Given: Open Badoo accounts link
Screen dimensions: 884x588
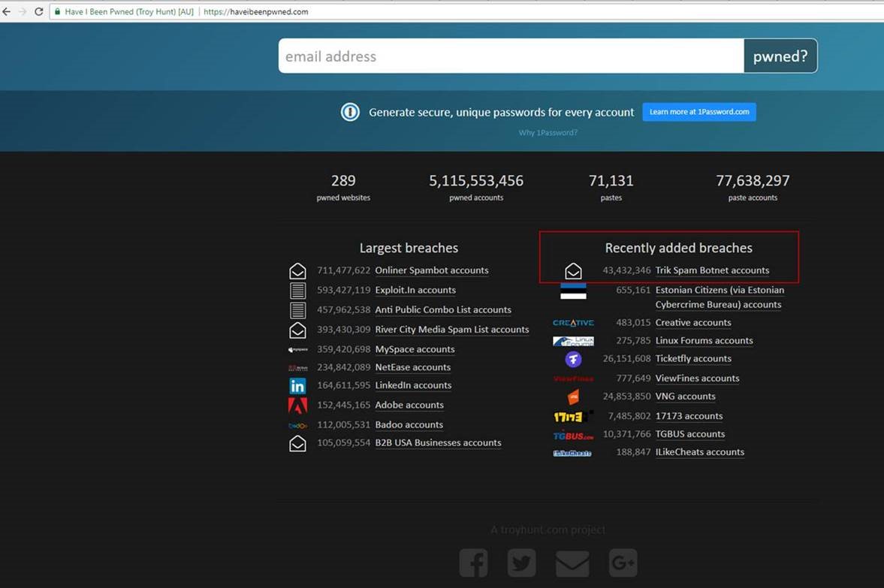Looking at the screenshot, I should coord(409,425).
